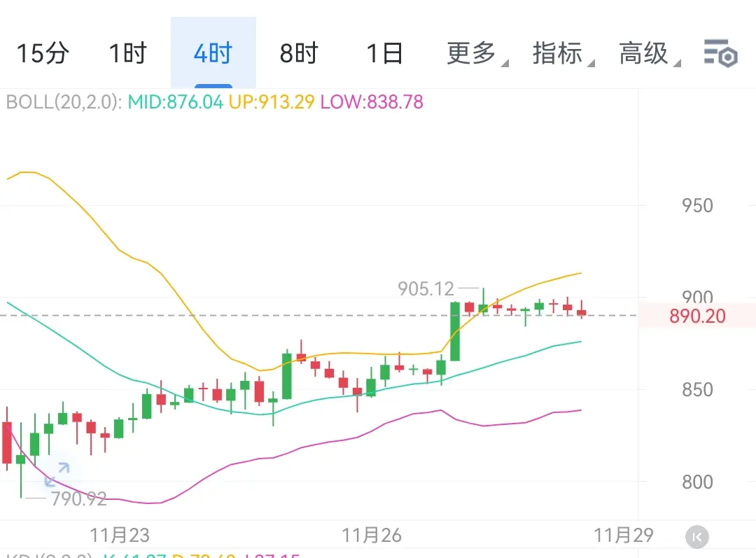The width and height of the screenshot is (756, 558).
Task: Click the current price tag 890.20
Action: point(697,316)
